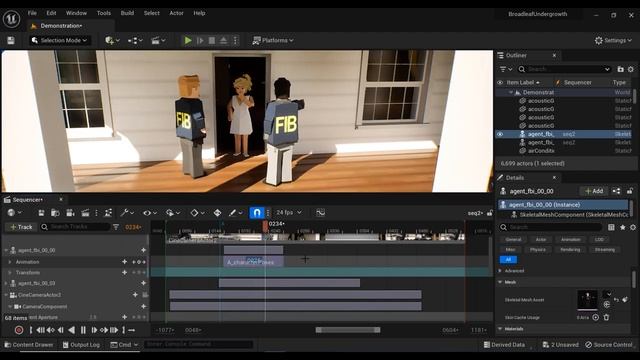Click Sequencer Create Camera icon

70,213
